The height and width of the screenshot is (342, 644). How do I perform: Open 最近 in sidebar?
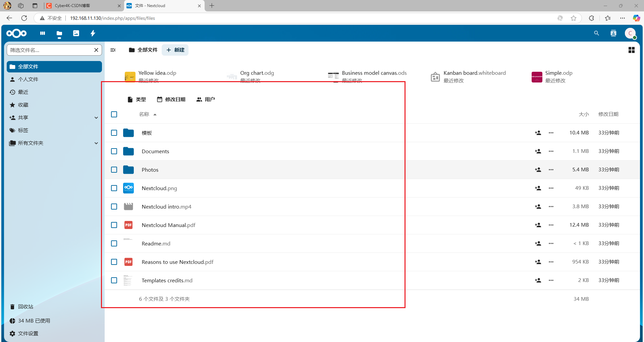pyautogui.click(x=54, y=92)
